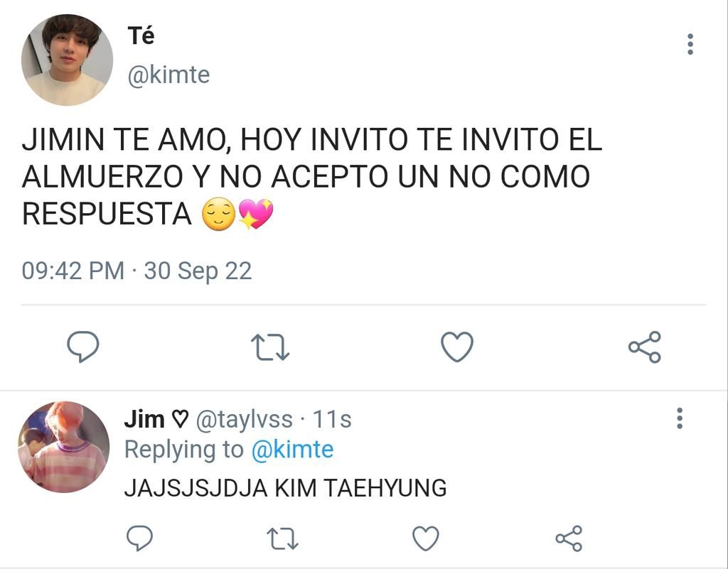Screen dimensions: 728x569
Task: Open the three-dot menu on Té's tweet
Action: (x=690, y=44)
